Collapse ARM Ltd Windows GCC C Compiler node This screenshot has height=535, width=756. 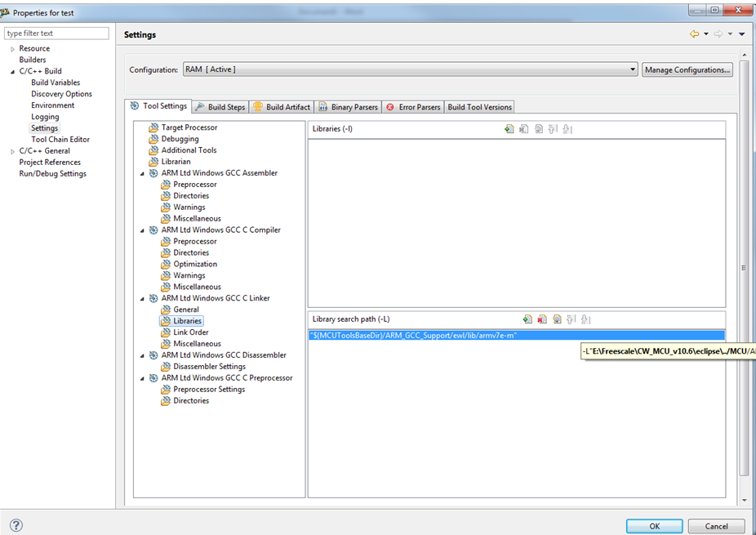tap(142, 230)
